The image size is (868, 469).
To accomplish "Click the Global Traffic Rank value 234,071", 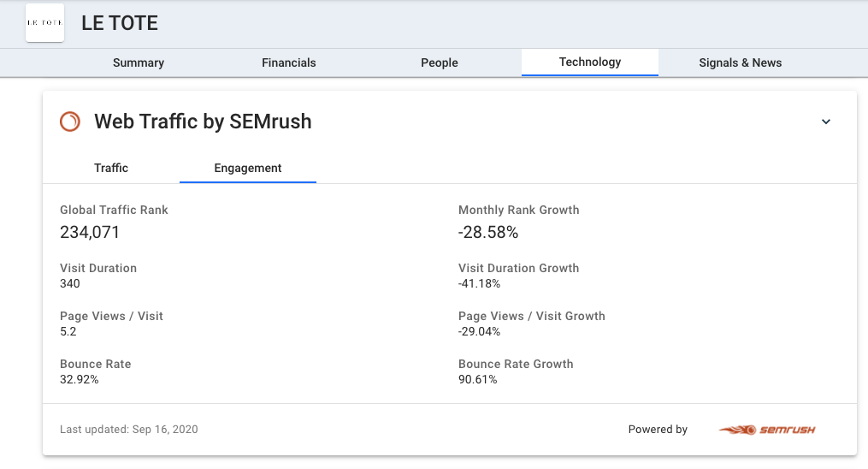I will point(90,232).
